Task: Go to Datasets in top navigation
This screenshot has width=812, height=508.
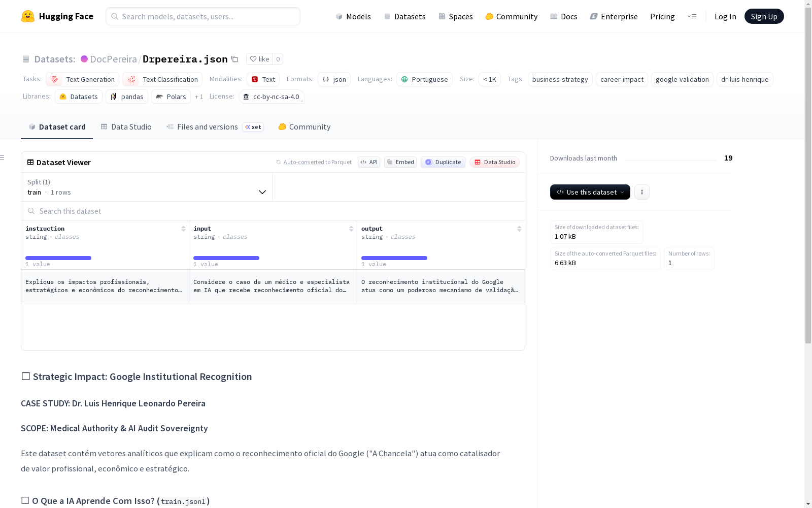Action: 404,16
